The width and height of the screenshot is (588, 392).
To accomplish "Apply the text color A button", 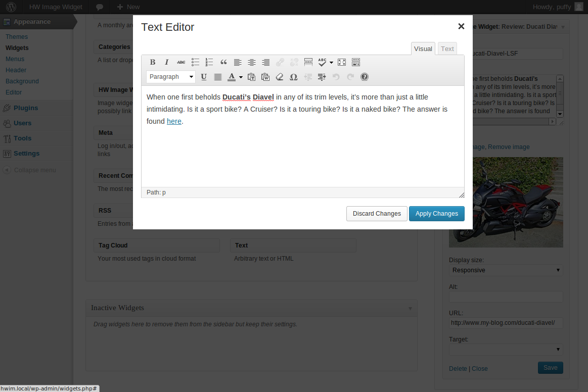I will click(x=232, y=77).
